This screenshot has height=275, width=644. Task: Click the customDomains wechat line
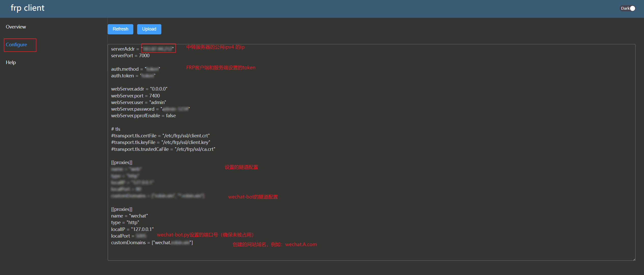[x=152, y=243]
